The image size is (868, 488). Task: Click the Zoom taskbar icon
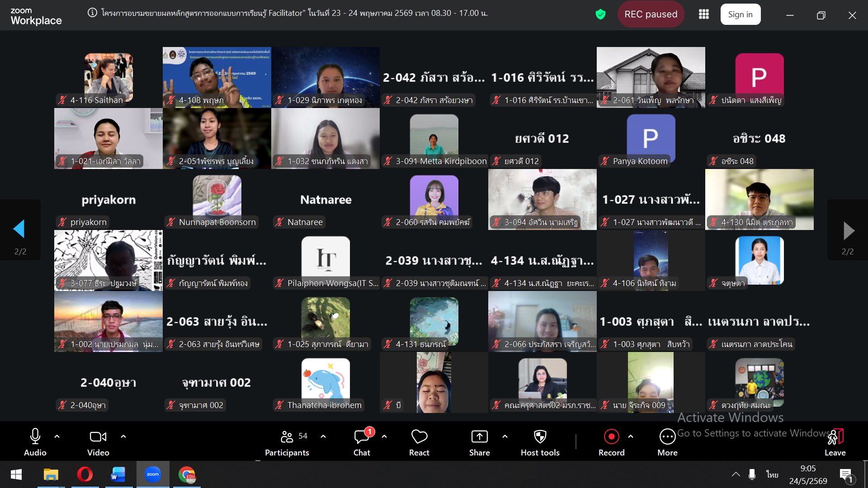pos(153,474)
